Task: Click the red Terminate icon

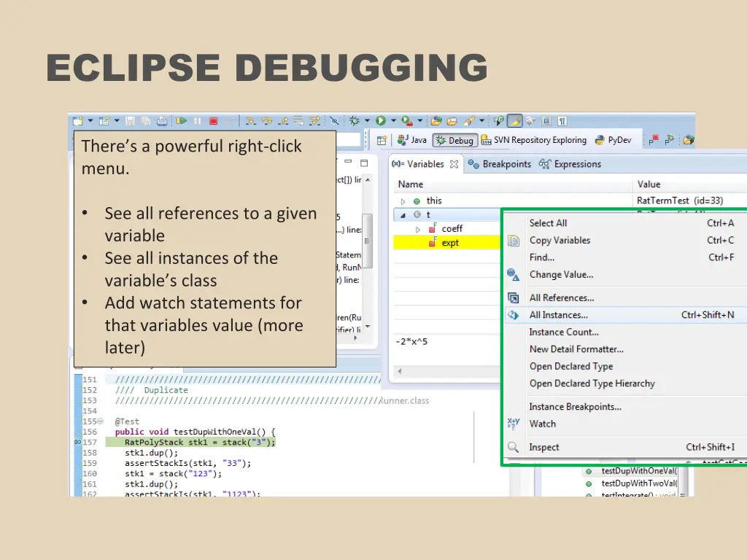Action: (x=213, y=120)
